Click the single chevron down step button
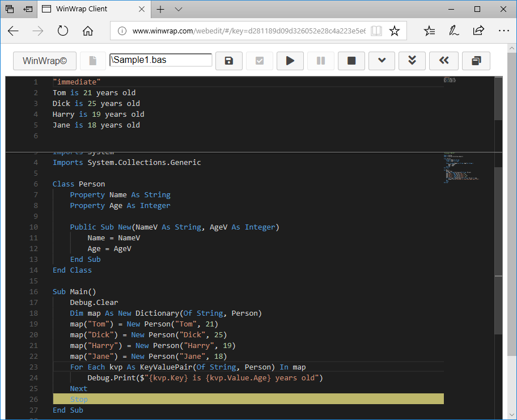Screen dimensions: 517x420 pyautogui.click(x=382, y=61)
